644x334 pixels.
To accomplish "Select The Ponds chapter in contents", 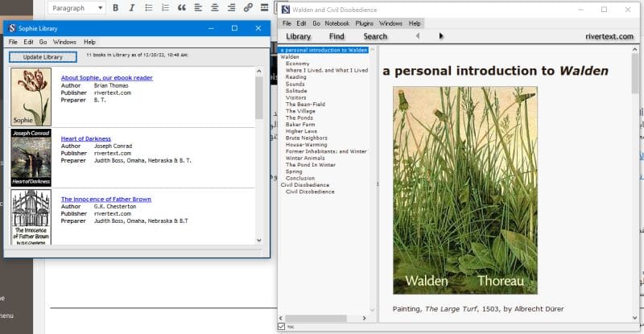I will (300, 118).
